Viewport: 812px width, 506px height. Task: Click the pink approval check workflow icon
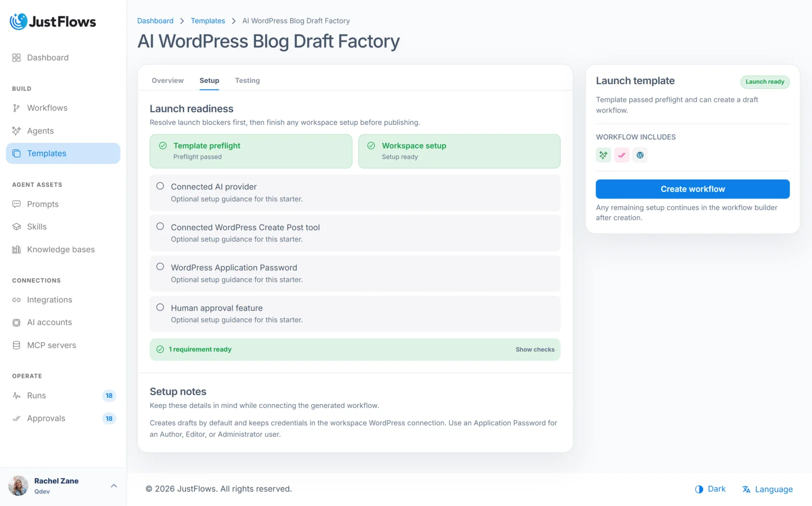(x=622, y=155)
